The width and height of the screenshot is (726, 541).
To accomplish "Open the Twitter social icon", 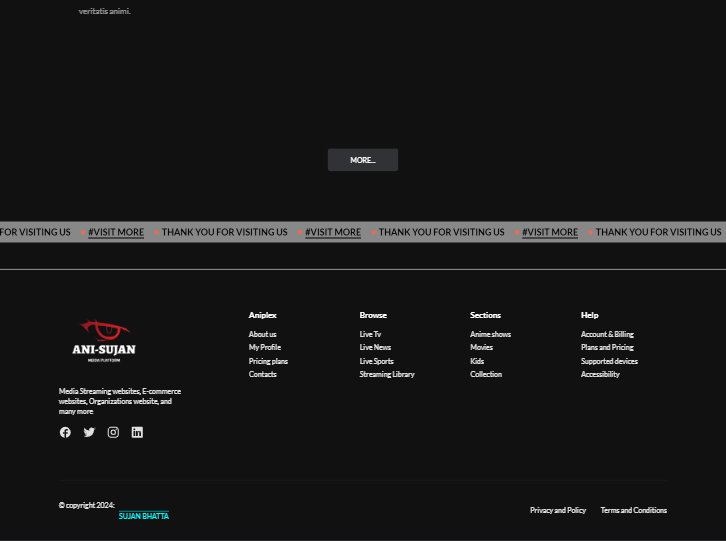I will 89,432.
